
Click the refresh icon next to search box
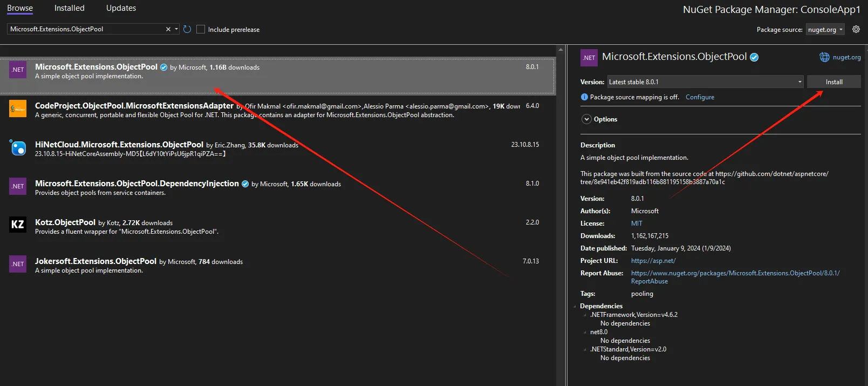tap(187, 29)
